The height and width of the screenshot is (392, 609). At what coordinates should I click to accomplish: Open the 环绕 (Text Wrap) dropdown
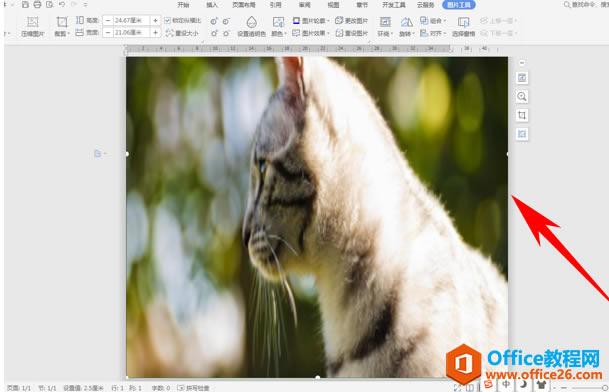(x=385, y=26)
